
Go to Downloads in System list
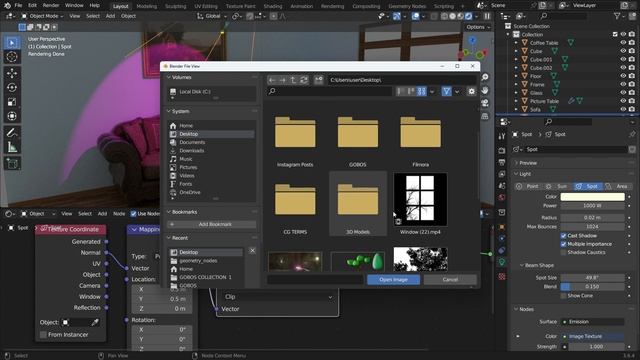[x=192, y=151]
